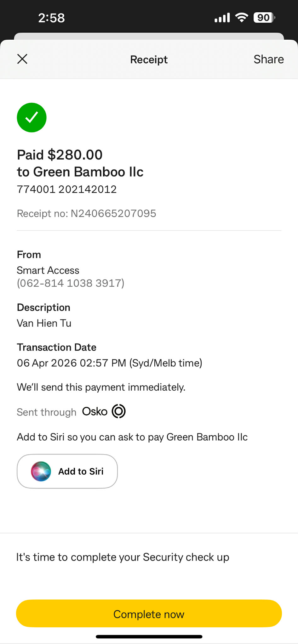The width and height of the screenshot is (298, 644).
Task: Tap the Add to Siri button
Action: (x=67, y=471)
